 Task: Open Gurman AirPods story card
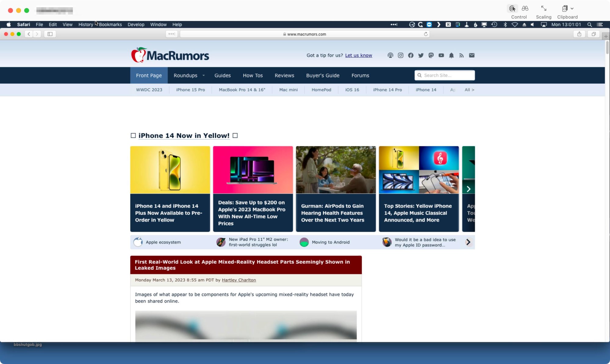click(336, 189)
